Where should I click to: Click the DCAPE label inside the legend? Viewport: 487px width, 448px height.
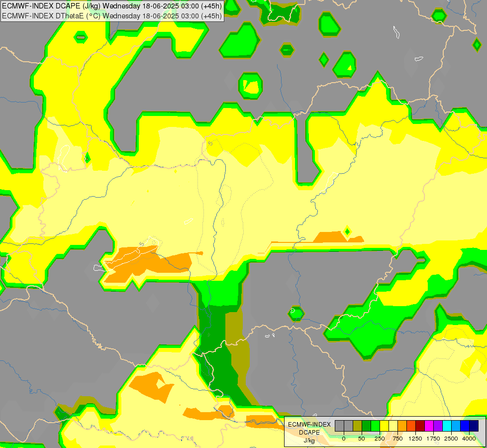[309, 432]
